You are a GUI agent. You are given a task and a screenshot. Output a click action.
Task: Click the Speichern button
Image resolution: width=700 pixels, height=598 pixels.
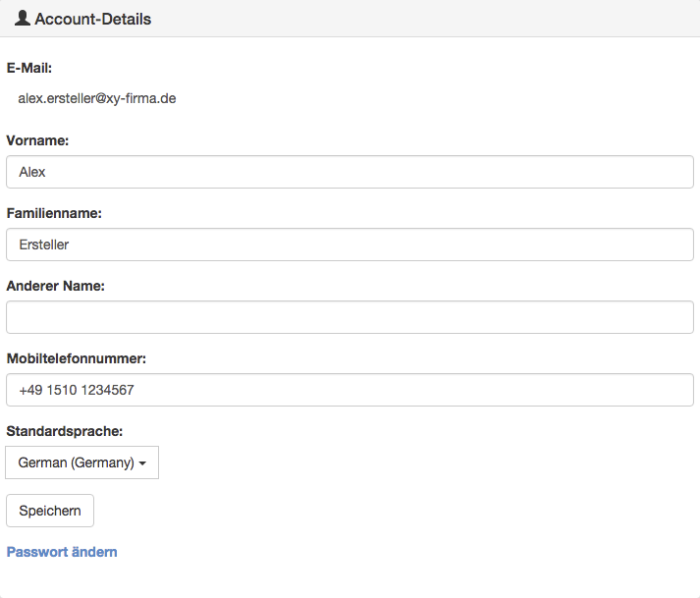(x=50, y=511)
